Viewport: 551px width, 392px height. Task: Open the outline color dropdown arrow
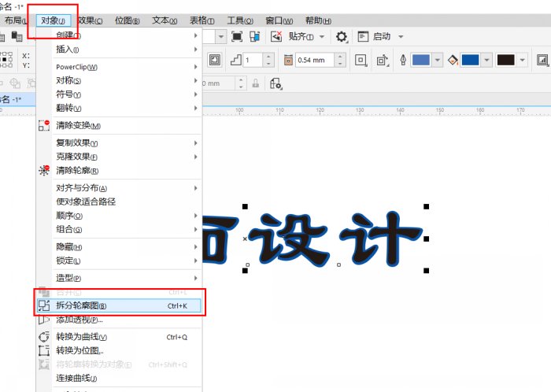[x=438, y=60]
